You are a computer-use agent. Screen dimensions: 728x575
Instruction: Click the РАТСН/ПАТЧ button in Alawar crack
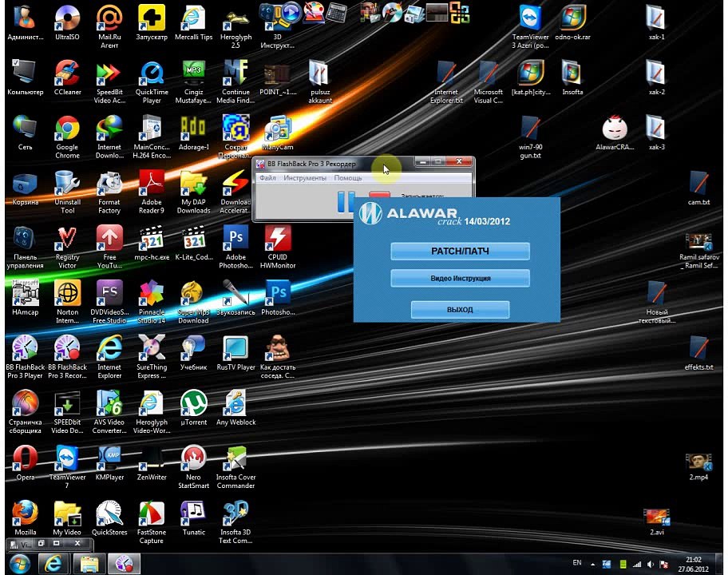(460, 252)
